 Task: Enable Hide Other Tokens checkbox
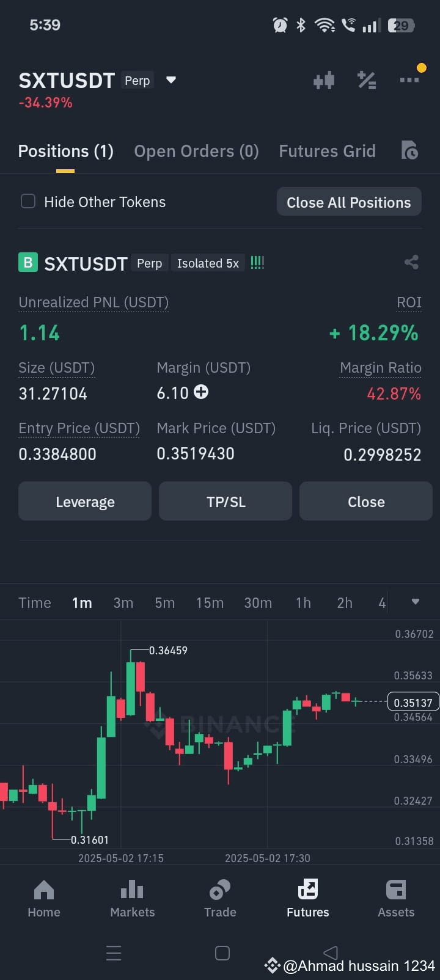(x=28, y=202)
